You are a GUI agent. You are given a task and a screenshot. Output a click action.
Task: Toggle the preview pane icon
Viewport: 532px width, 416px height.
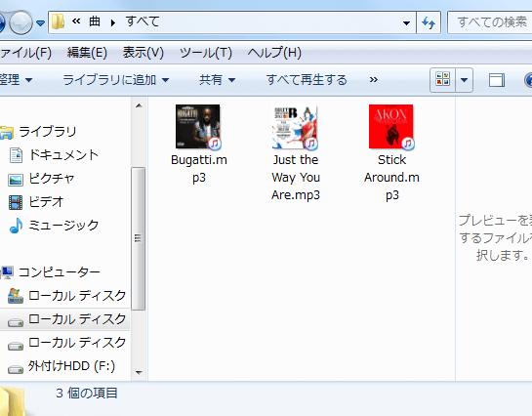coord(497,80)
